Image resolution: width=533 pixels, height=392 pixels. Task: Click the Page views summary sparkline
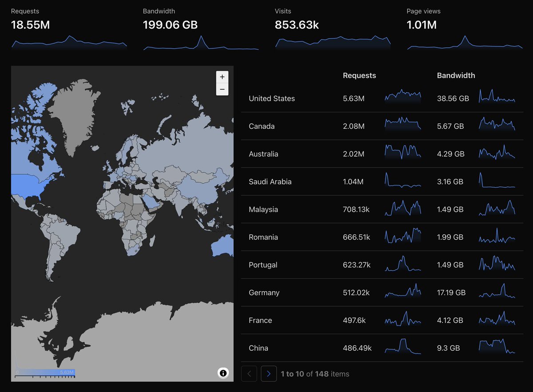pos(465,42)
